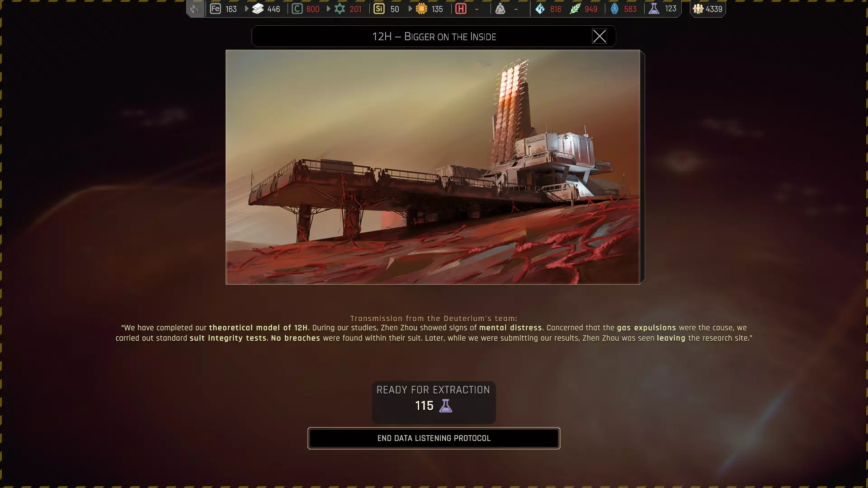This screenshot has width=868, height=488.
Task: Click the iron (Fe) resource icon
Action: [215, 9]
